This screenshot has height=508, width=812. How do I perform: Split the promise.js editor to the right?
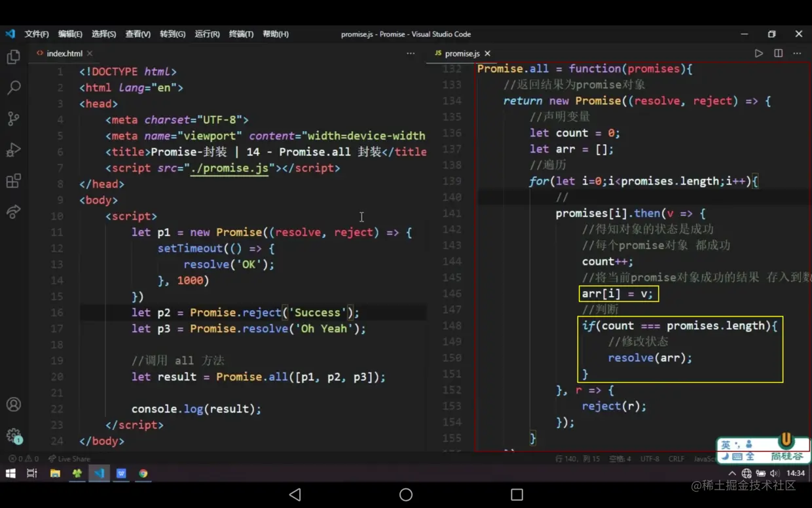(778, 53)
